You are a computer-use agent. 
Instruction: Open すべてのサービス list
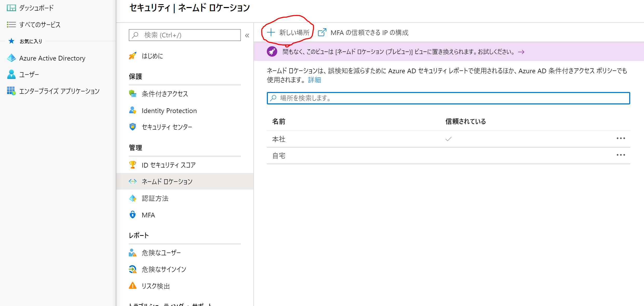pyautogui.click(x=39, y=25)
